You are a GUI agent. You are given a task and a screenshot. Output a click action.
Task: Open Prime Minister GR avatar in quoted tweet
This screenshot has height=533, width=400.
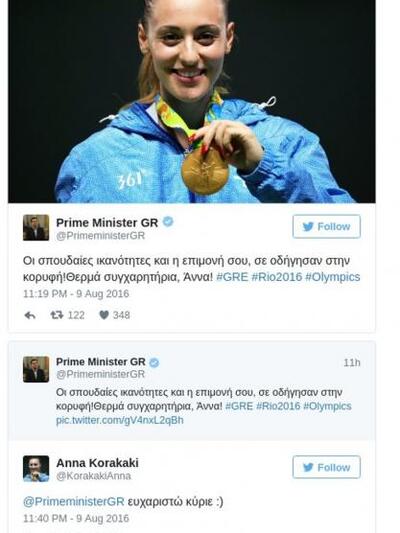point(36,369)
